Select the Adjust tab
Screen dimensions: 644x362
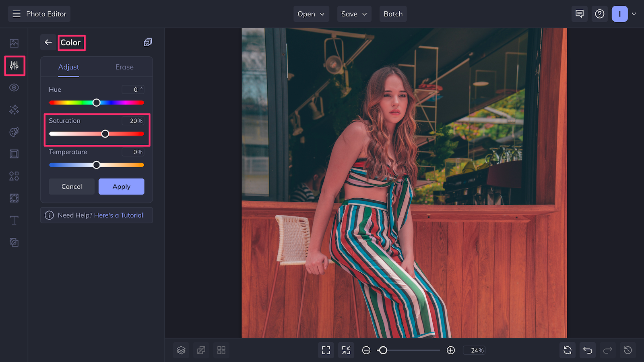(68, 67)
